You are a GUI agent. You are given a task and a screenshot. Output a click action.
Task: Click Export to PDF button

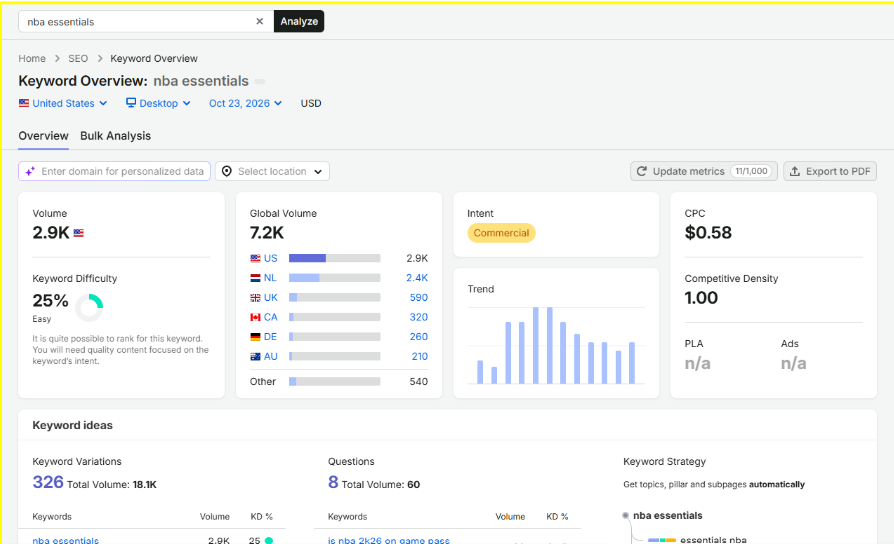830,171
